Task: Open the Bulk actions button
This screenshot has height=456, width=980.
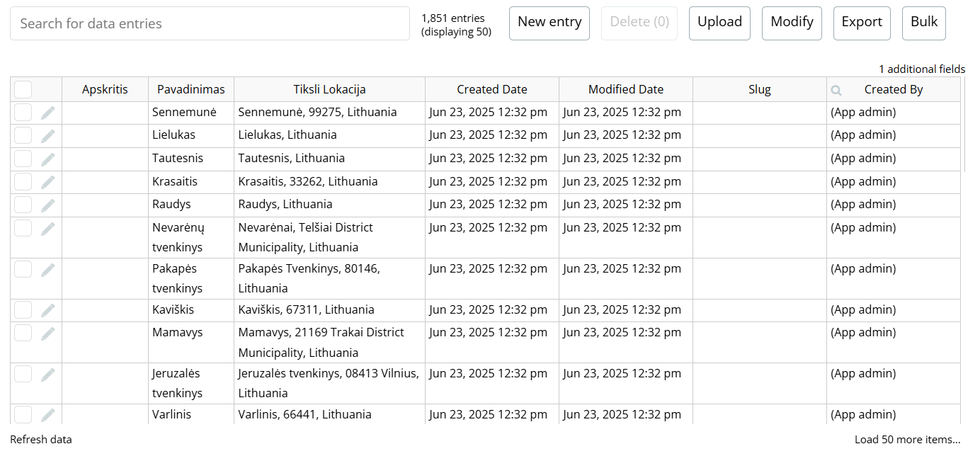Action: point(924,23)
